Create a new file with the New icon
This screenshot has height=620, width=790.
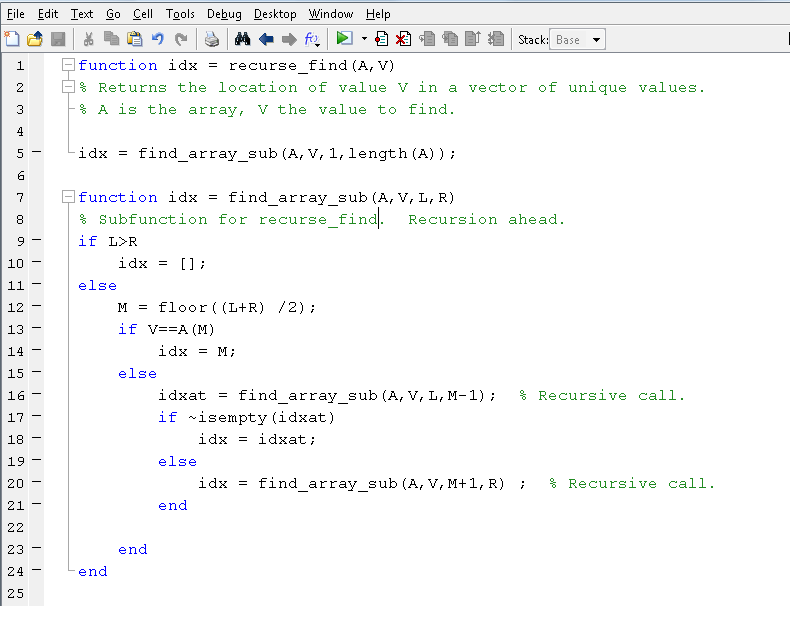[x=12, y=39]
